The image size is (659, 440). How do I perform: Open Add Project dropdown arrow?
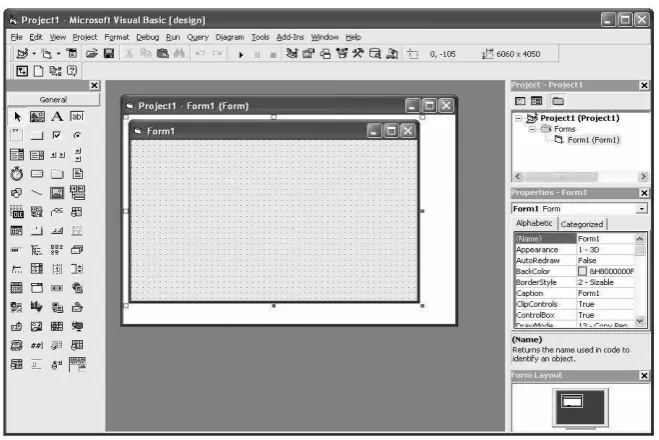[34, 54]
